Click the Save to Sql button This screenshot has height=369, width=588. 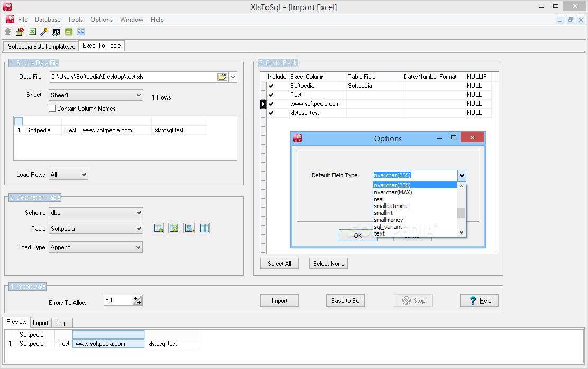tap(346, 301)
